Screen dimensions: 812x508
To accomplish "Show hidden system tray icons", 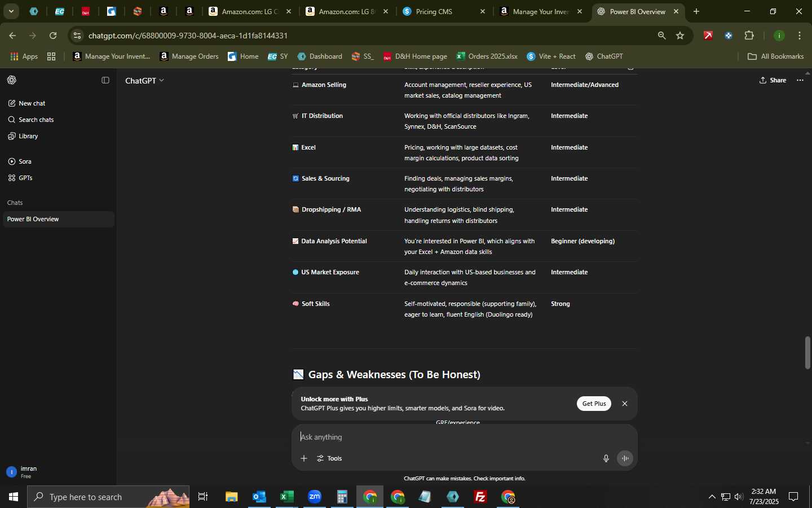I will (712, 497).
